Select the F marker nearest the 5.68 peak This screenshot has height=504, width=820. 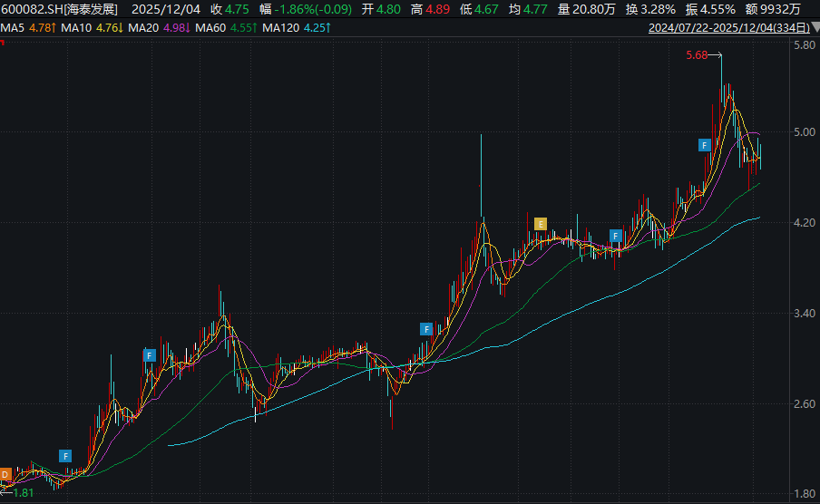tap(705, 145)
